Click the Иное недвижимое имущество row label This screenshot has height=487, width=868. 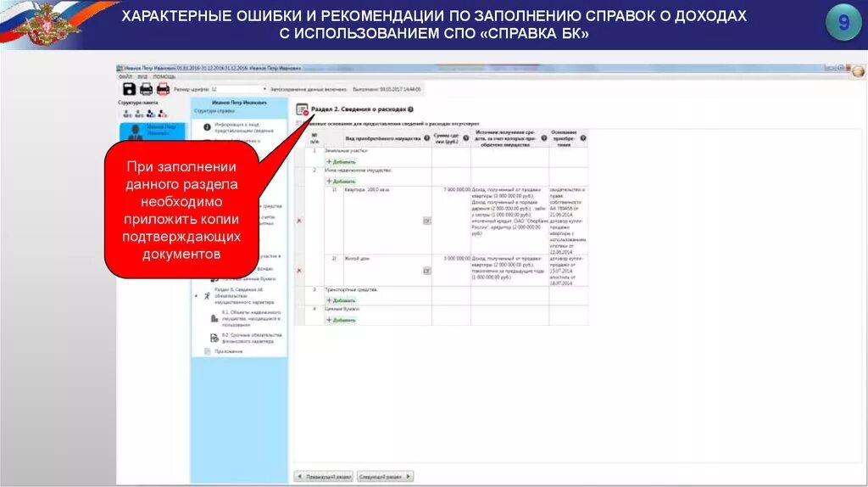click(359, 170)
